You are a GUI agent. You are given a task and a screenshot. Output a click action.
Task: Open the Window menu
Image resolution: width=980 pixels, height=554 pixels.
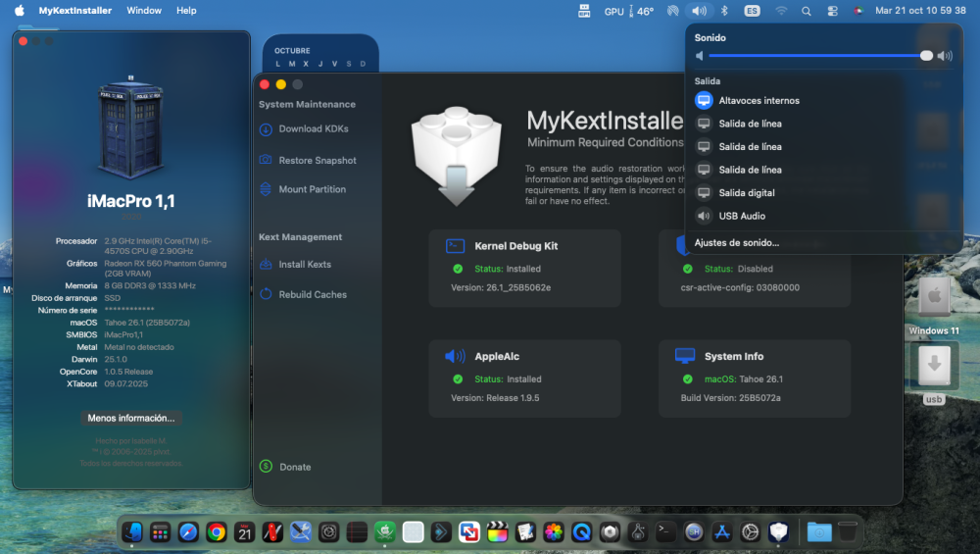pyautogui.click(x=144, y=11)
